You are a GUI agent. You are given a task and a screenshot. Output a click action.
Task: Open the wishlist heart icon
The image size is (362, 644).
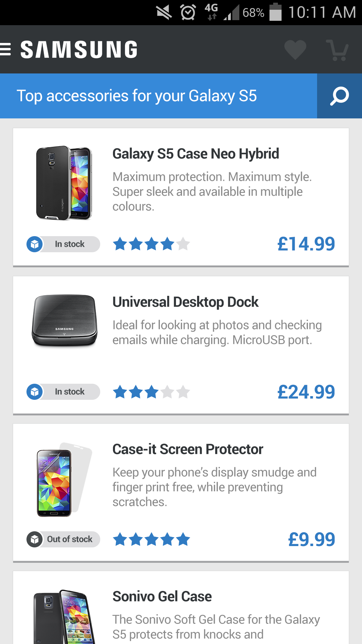click(x=295, y=50)
